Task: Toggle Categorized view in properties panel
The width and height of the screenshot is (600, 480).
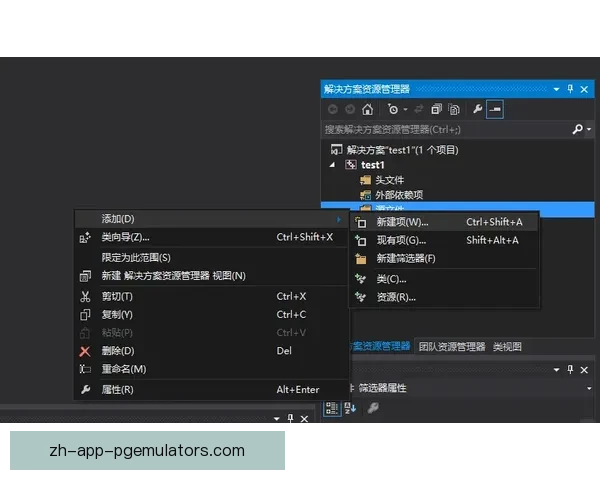Action: [332, 408]
